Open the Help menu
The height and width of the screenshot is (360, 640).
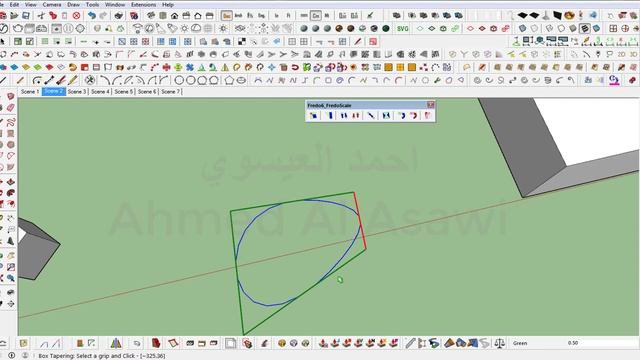(168, 4)
